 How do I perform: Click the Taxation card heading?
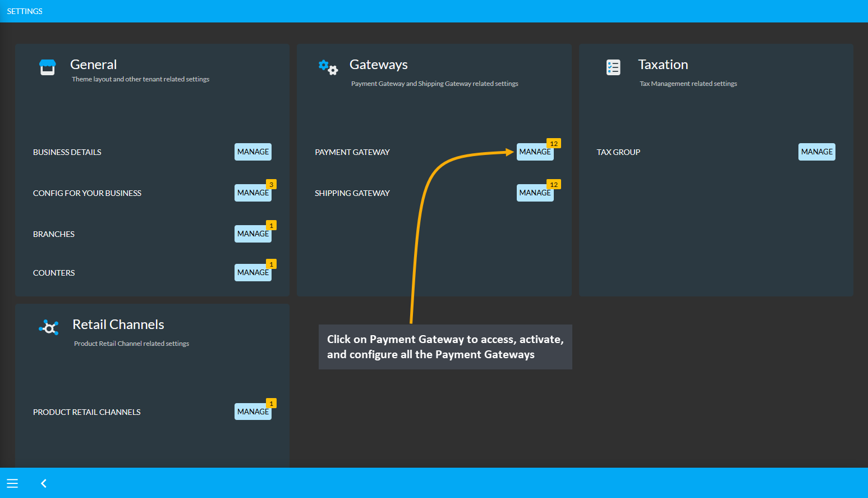(663, 65)
